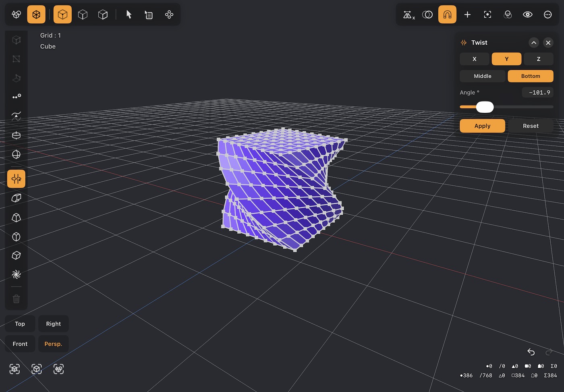Click the 'Grid : 1' label
The image size is (564, 392).
click(50, 35)
